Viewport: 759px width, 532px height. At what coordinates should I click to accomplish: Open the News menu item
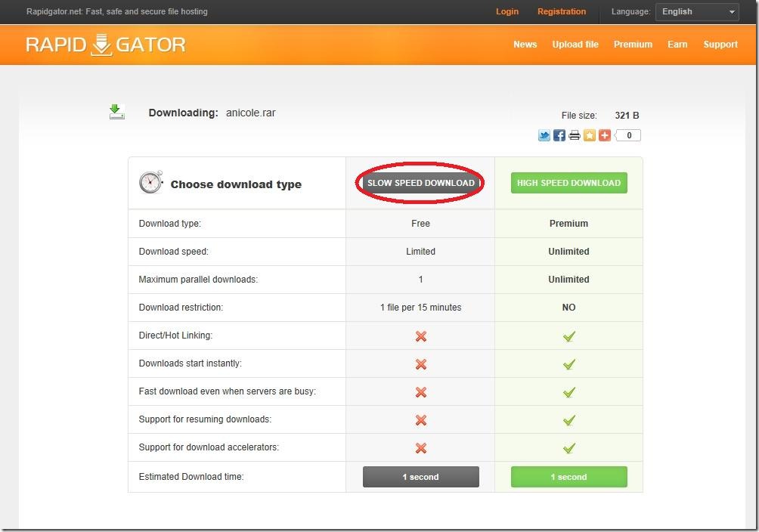coord(525,45)
